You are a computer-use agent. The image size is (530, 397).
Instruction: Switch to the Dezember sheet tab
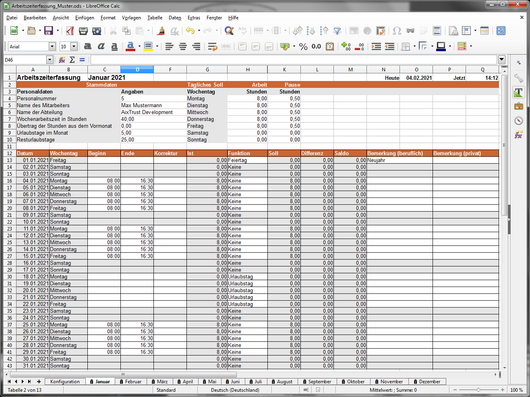(427, 381)
